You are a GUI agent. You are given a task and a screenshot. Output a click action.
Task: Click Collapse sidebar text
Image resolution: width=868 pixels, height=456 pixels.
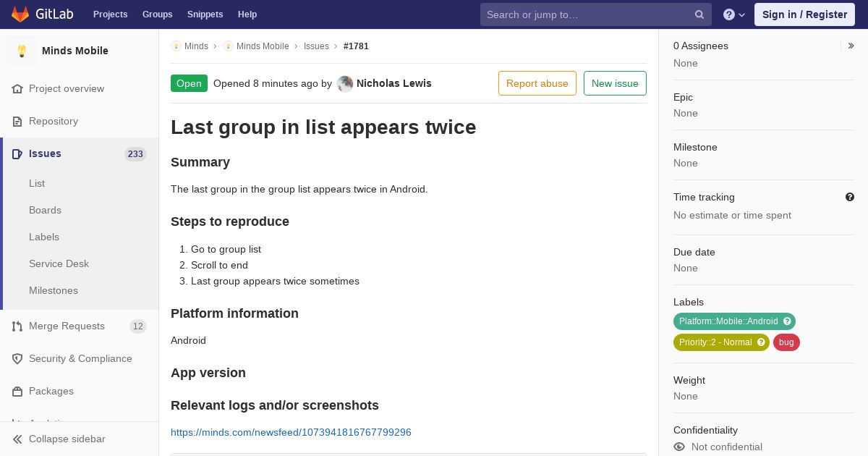pyautogui.click(x=67, y=439)
